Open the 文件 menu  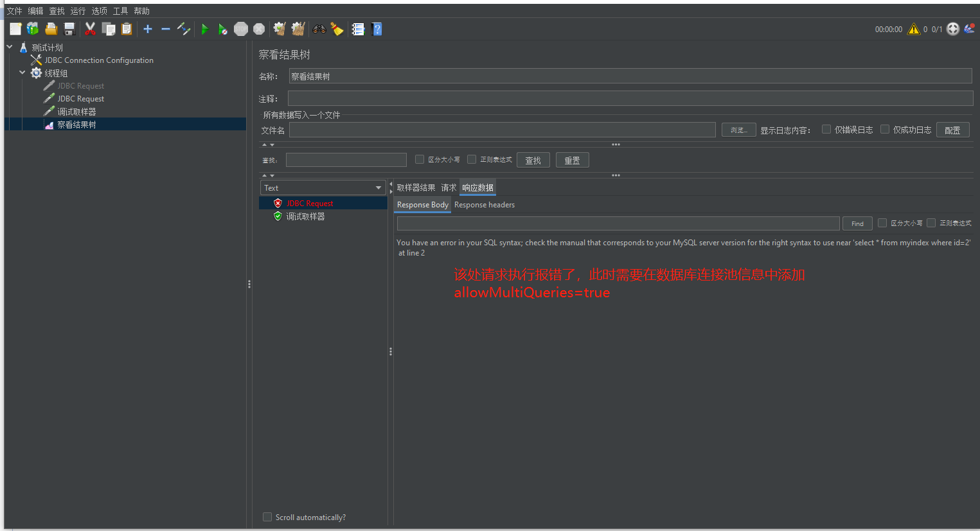(14, 11)
